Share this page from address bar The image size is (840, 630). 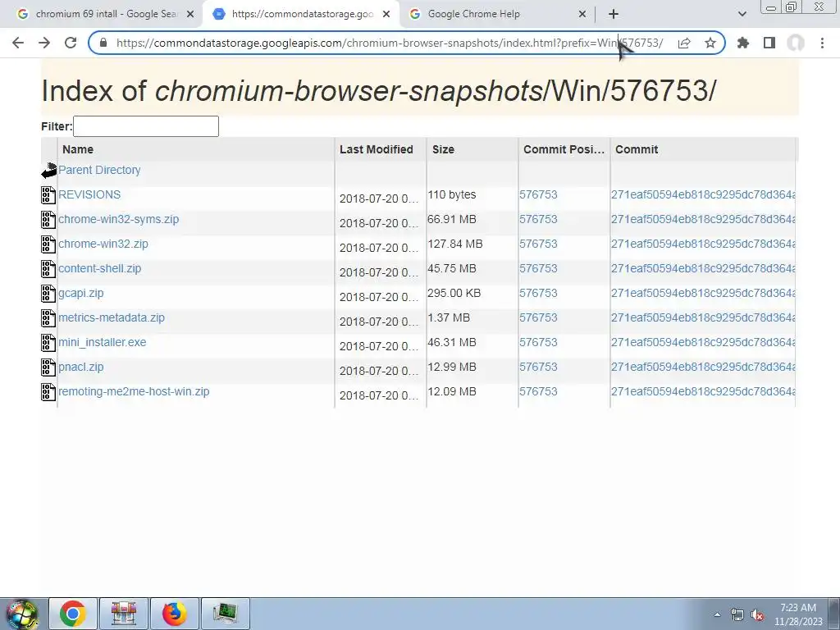click(684, 43)
